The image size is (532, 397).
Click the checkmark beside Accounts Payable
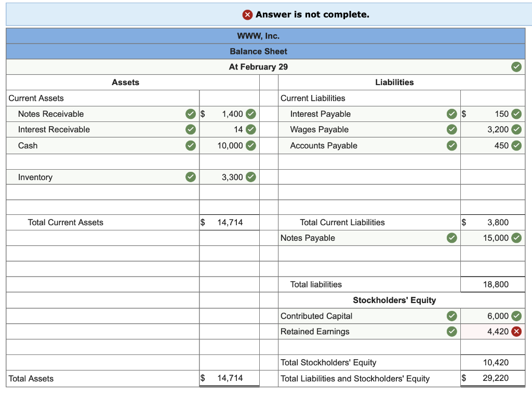(x=451, y=145)
